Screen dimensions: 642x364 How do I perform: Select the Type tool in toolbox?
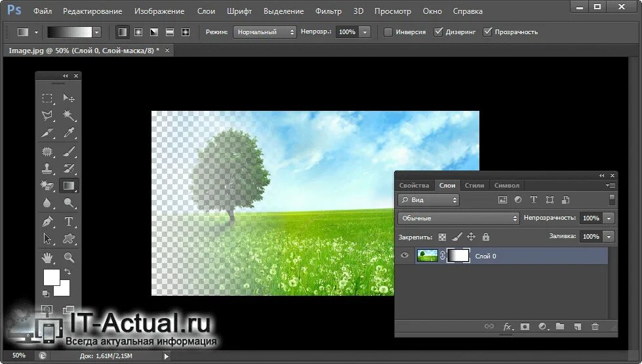point(68,222)
